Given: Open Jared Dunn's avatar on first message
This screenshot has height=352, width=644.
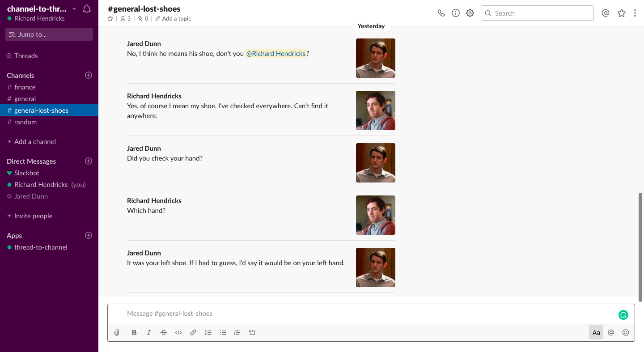Looking at the screenshot, I should click(376, 58).
